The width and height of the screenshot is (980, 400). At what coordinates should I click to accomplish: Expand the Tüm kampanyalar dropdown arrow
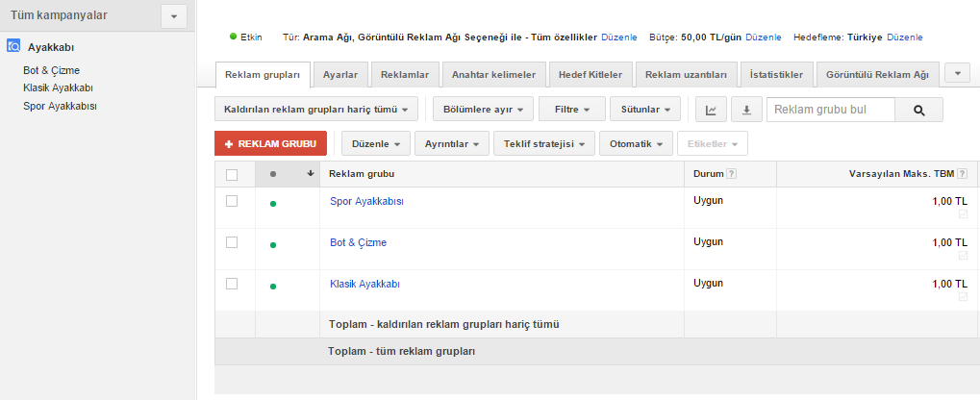[x=173, y=15]
